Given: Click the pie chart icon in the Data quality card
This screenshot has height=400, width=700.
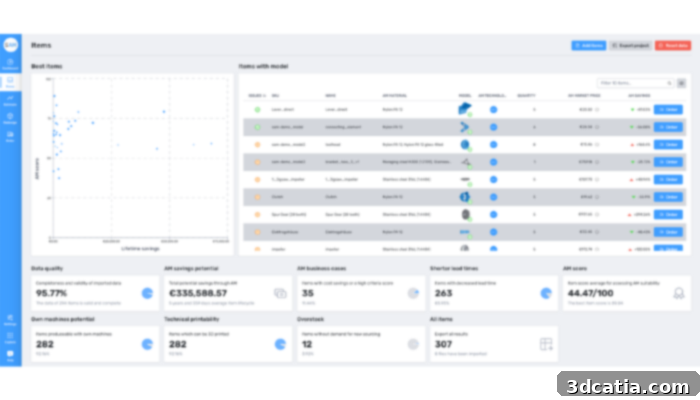Looking at the screenshot, I should (147, 293).
